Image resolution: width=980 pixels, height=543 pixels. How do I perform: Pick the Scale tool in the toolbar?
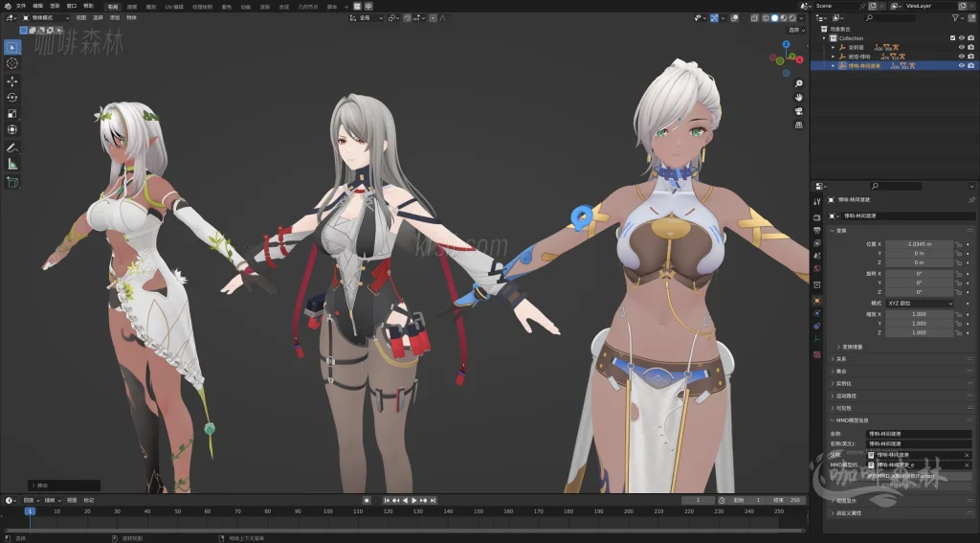(x=11, y=114)
